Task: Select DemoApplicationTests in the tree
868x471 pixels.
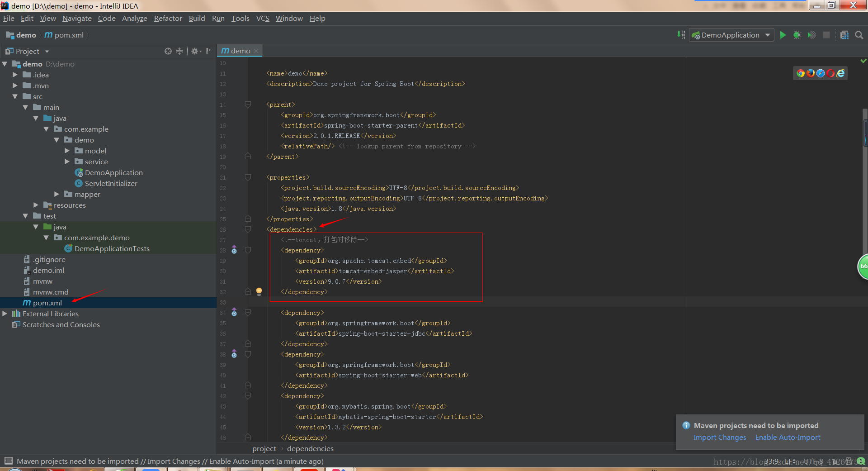Action: (112, 248)
